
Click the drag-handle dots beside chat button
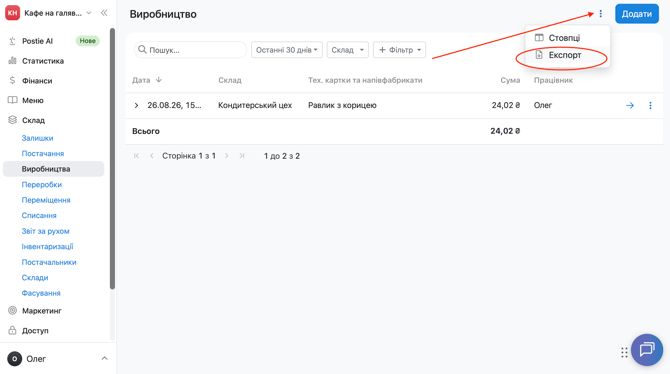tap(624, 352)
